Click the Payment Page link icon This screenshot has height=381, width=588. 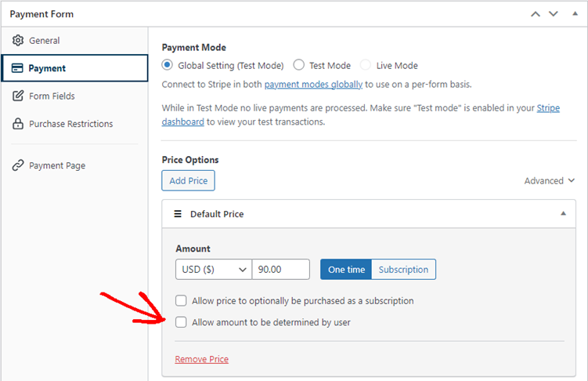coord(18,165)
